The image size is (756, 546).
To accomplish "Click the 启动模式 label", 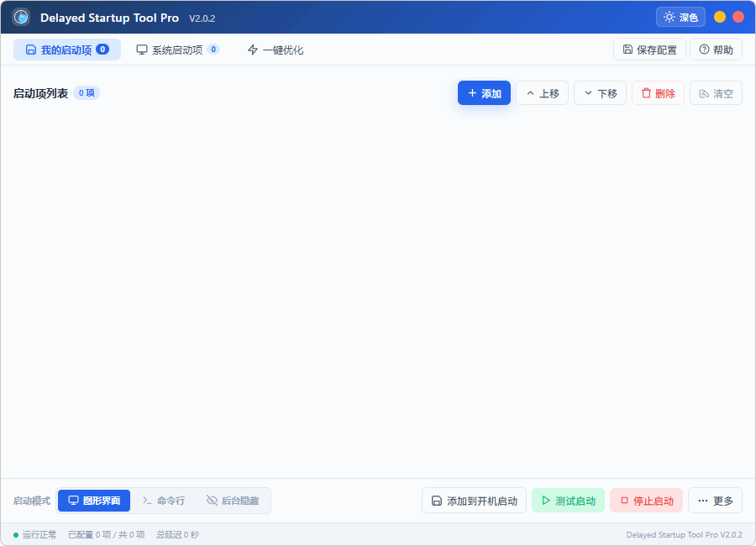I will click(32, 501).
